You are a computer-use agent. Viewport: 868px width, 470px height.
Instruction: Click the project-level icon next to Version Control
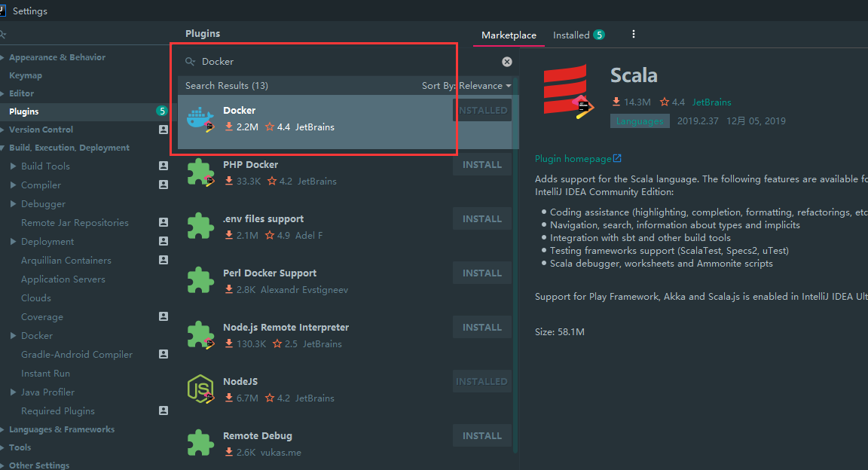[164, 130]
